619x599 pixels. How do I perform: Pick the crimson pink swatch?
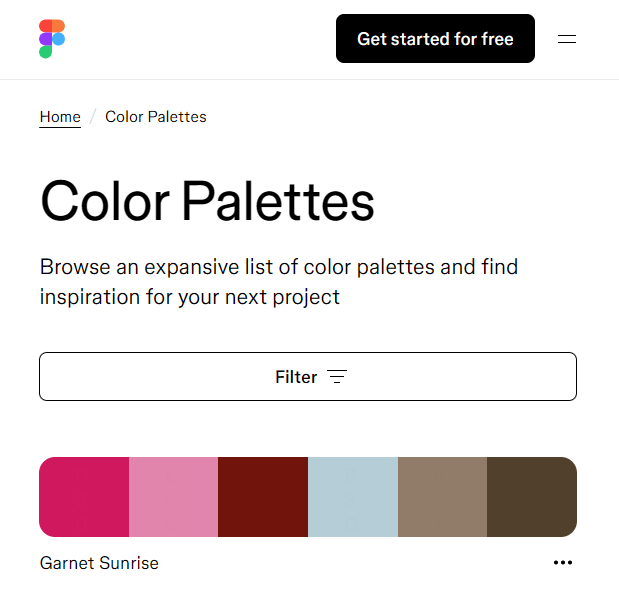[x=84, y=497]
